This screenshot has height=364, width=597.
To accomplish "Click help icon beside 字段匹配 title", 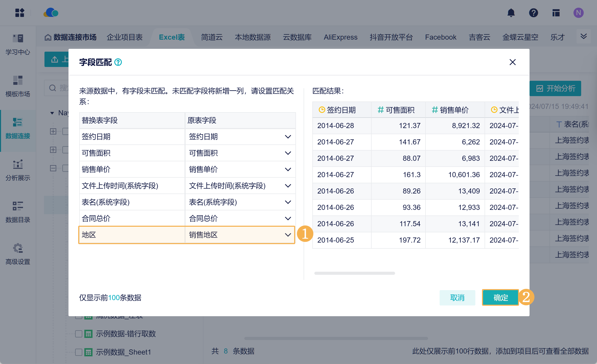I will [118, 62].
